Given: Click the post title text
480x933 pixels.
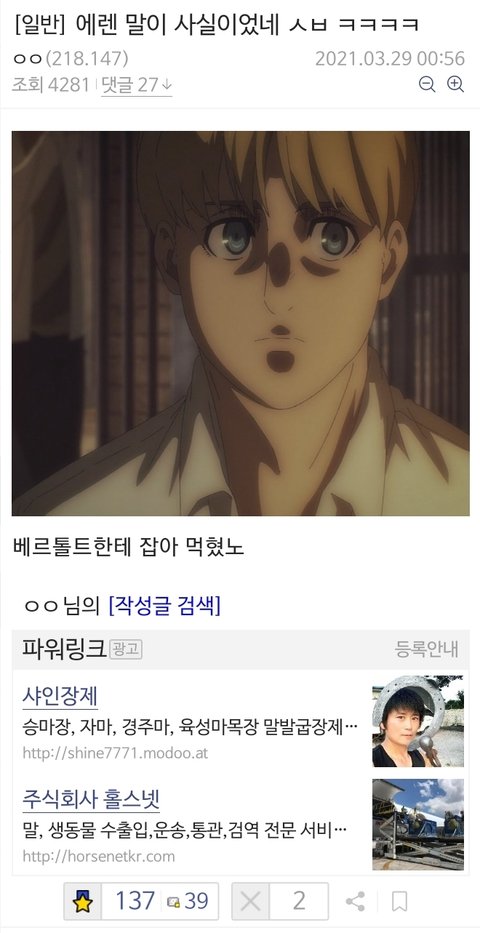Looking at the screenshot, I should tap(215, 24).
